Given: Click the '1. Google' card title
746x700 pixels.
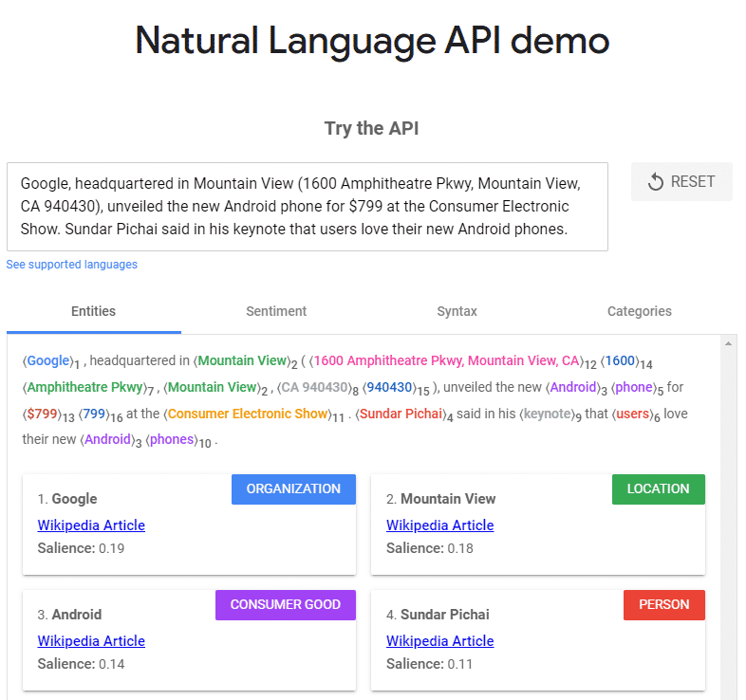Looking at the screenshot, I should pos(67,499).
